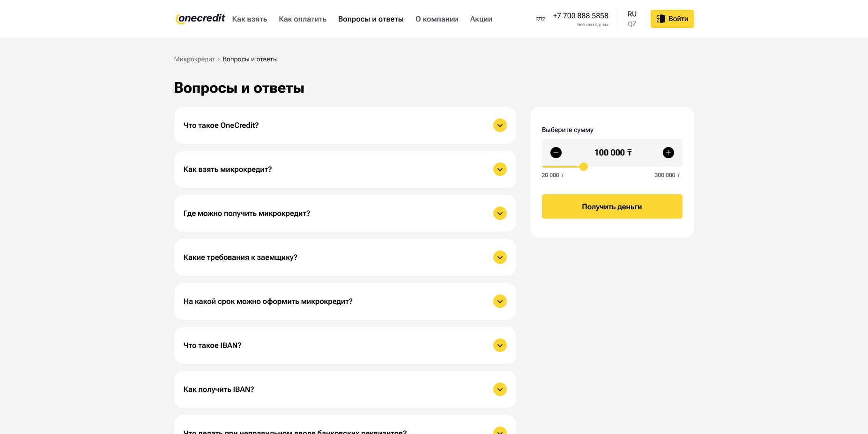Screen dimensions: 868x434
Task: Expand question about incorrect bank details entry
Action: click(345, 425)
